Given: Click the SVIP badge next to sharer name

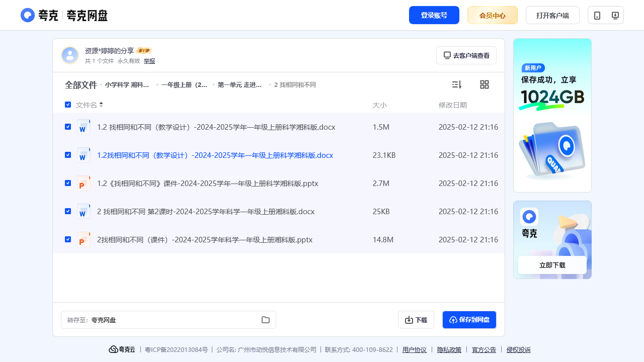Looking at the screenshot, I should pos(144,51).
